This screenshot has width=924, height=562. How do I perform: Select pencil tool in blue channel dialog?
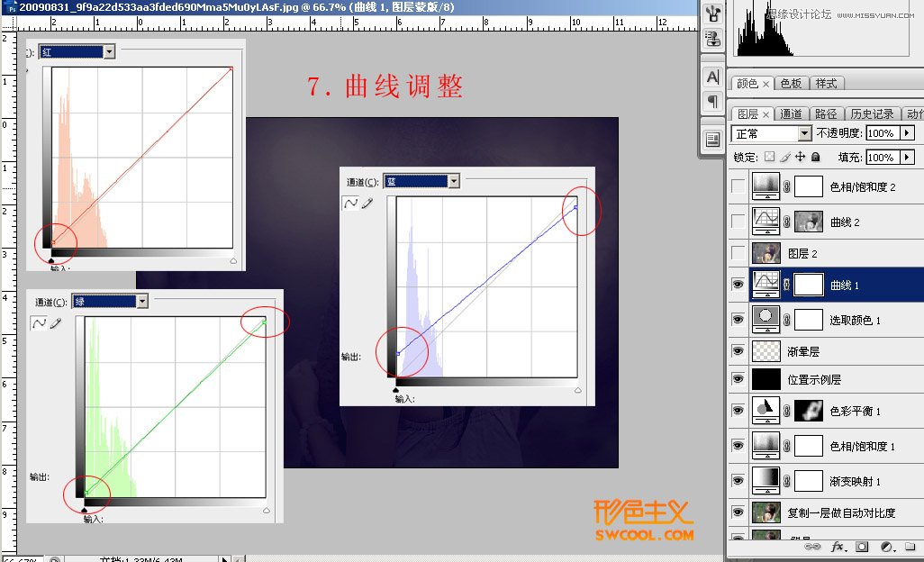click(367, 204)
